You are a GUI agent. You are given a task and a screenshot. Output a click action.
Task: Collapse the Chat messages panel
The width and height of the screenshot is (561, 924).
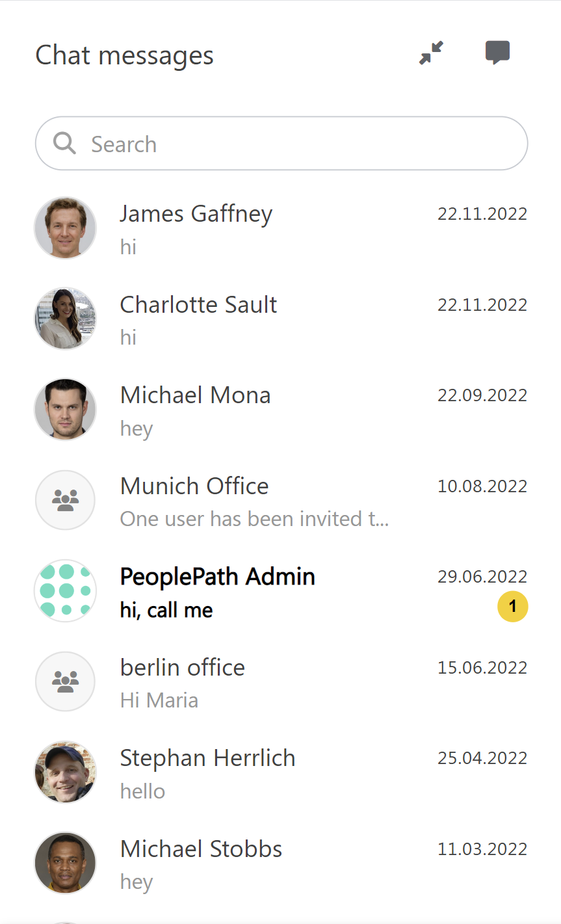click(430, 54)
